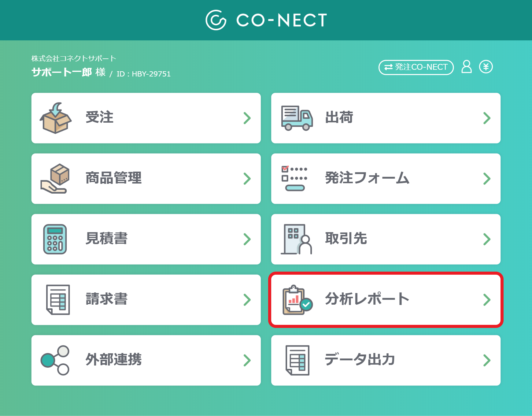Image resolution: width=532 pixels, height=416 pixels.
Task: Open the データ出力 menu label
Action: 360,359
